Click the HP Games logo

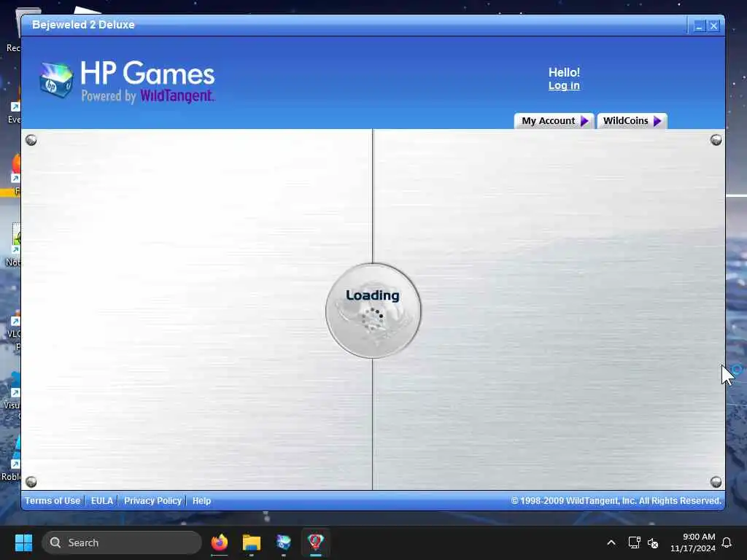pos(127,81)
